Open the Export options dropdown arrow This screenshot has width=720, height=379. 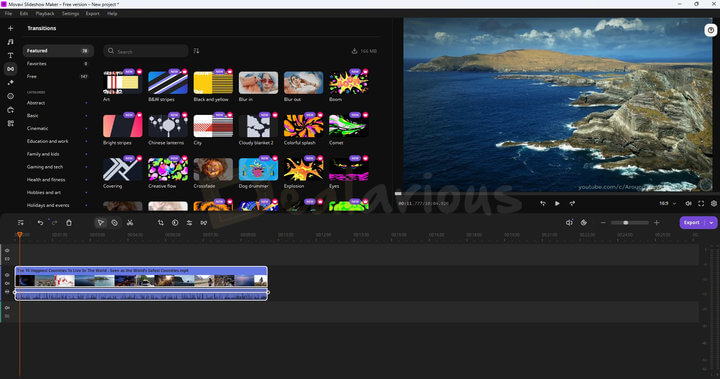point(711,223)
